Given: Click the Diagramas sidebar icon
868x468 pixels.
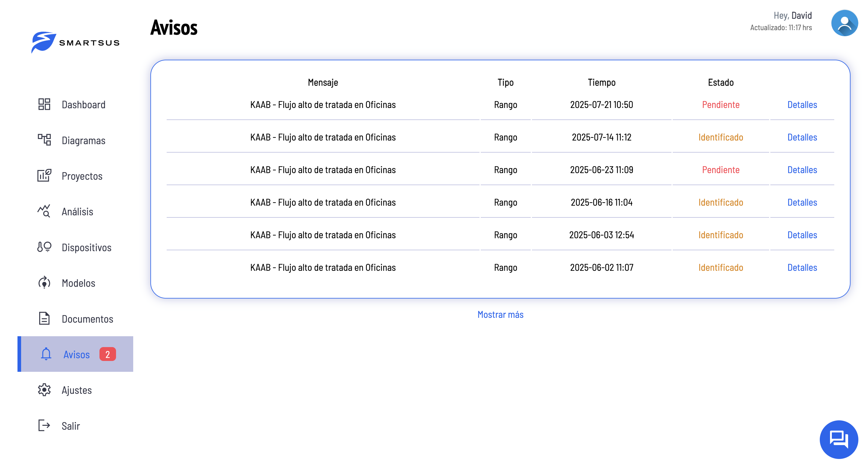Looking at the screenshot, I should pos(44,140).
